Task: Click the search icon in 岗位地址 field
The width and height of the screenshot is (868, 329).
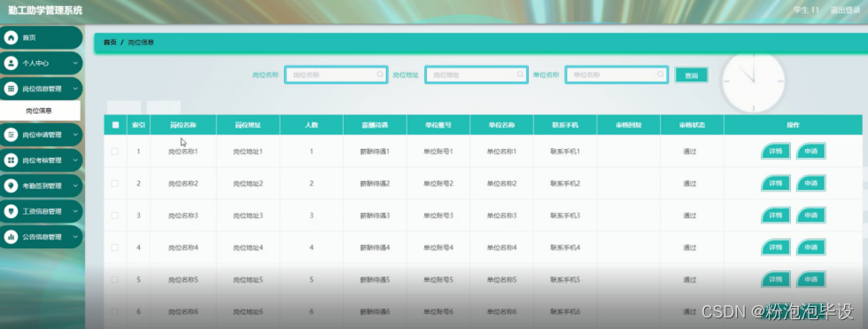Action: tap(521, 74)
